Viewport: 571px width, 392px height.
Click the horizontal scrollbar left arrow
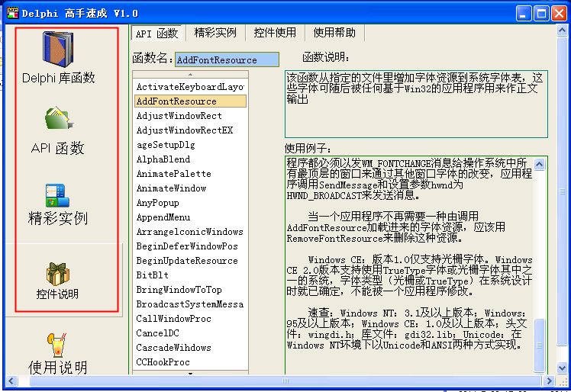click(11, 381)
